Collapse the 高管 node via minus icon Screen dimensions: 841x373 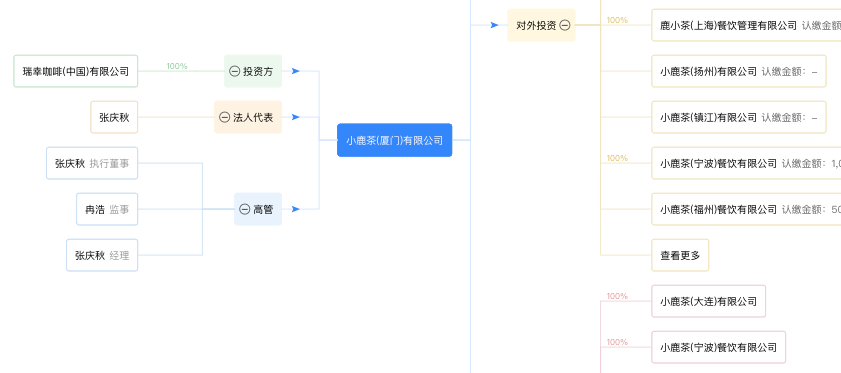(245, 209)
